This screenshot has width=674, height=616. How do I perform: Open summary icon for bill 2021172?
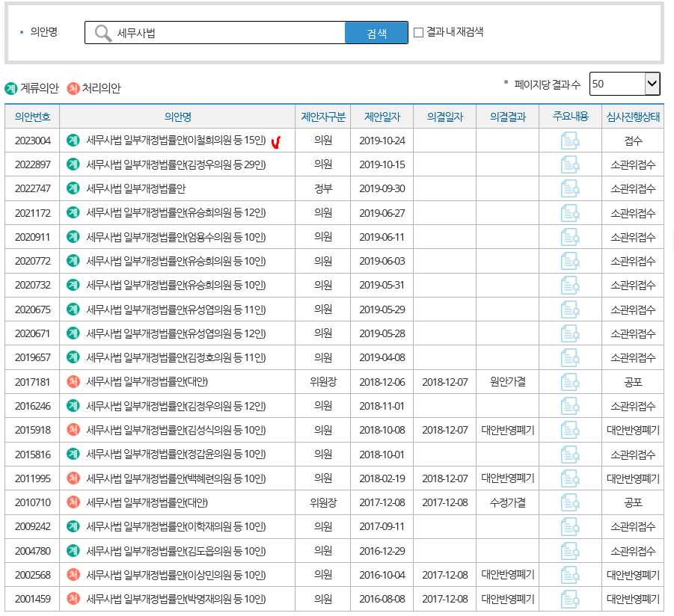pyautogui.click(x=570, y=213)
